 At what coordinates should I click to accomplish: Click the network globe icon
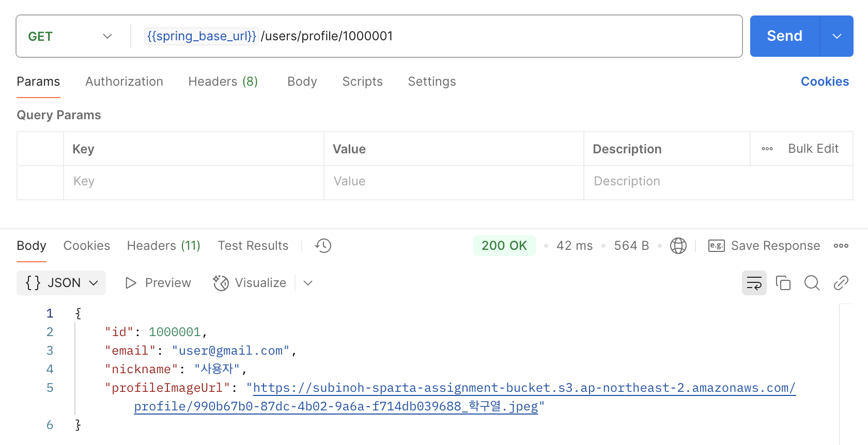pyautogui.click(x=678, y=246)
